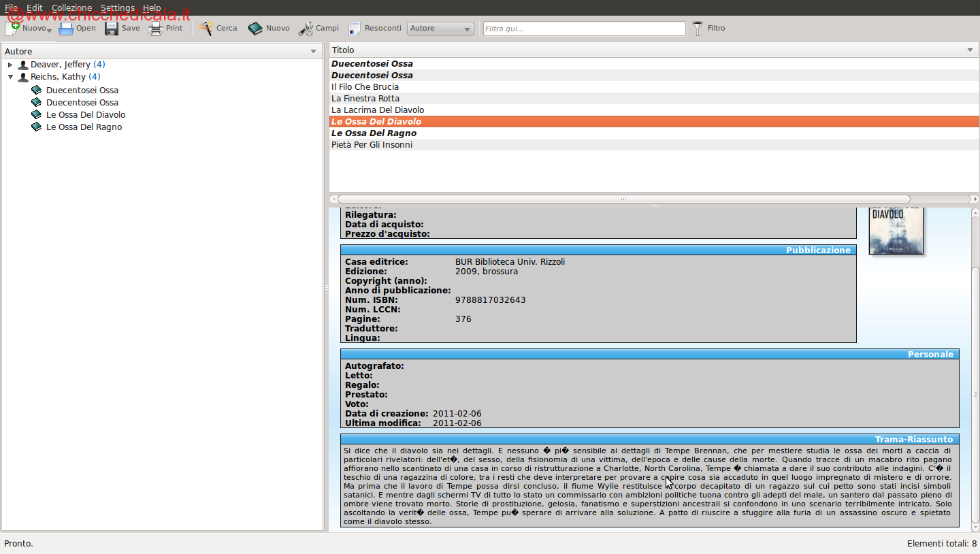Select Le Ossa Del Ragno in tree

84,127
